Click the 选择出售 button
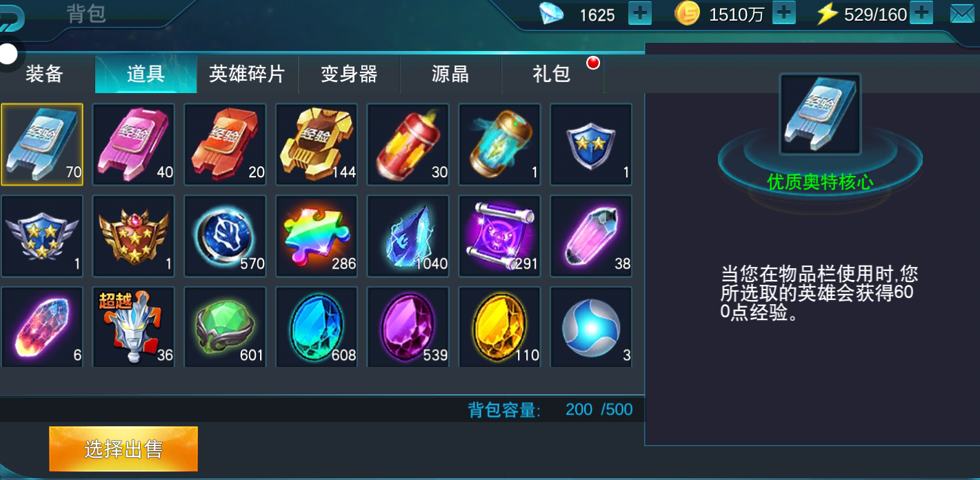Image resolution: width=980 pixels, height=480 pixels. (123, 449)
